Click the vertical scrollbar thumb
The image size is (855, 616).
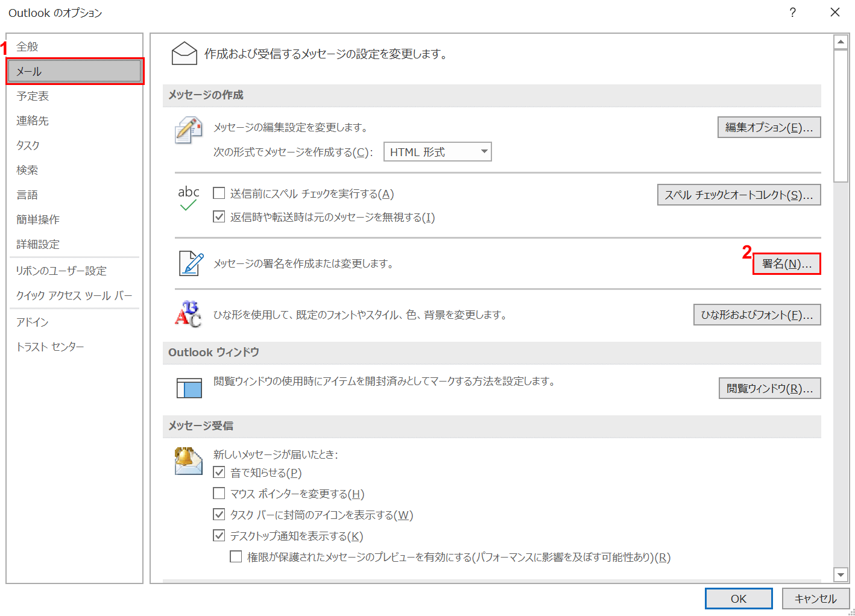click(x=841, y=116)
